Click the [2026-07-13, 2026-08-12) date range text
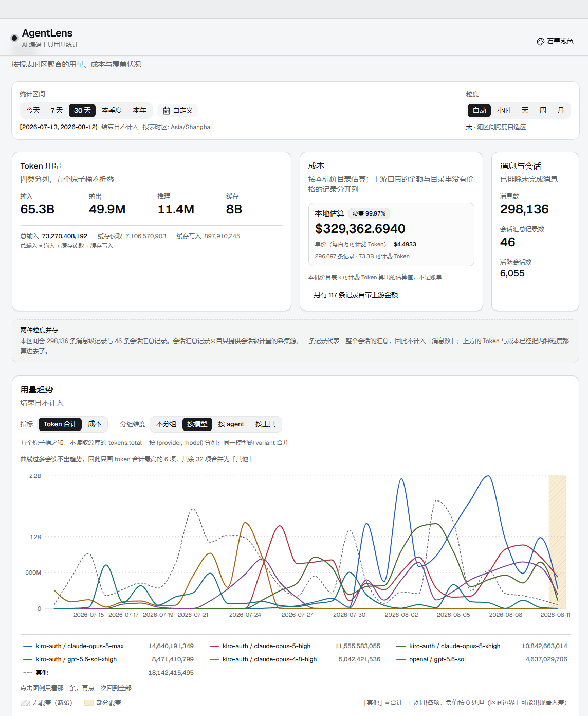The image size is (588, 716). (x=59, y=127)
